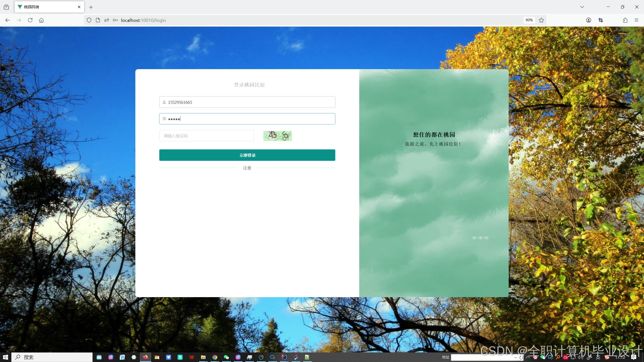Viewport: 644px width, 362px height.
Task: Reload the current login page
Action: pos(30,20)
